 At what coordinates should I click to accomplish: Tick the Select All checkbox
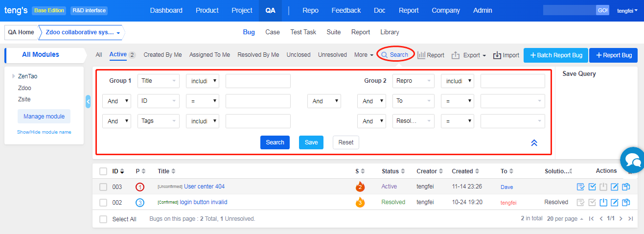(103, 219)
